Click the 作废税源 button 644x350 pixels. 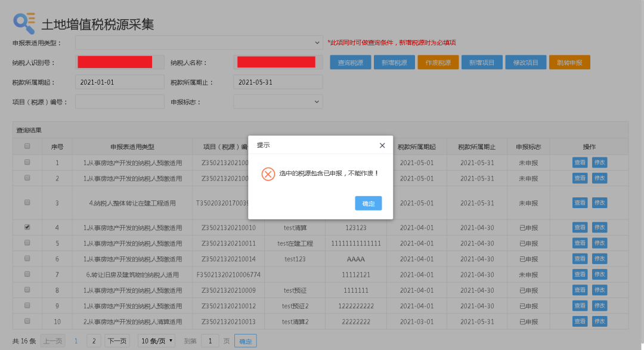pyautogui.click(x=438, y=62)
